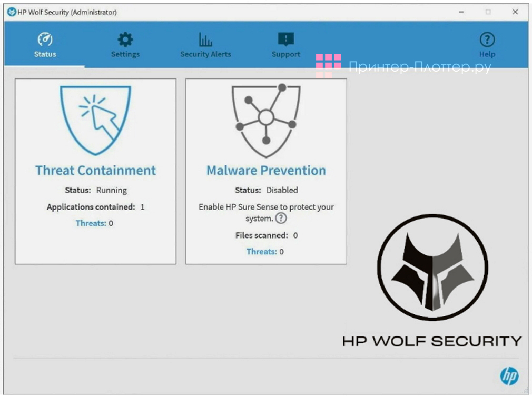Open Security Alerts chart icon
This screenshot has width=532, height=396.
(205, 38)
